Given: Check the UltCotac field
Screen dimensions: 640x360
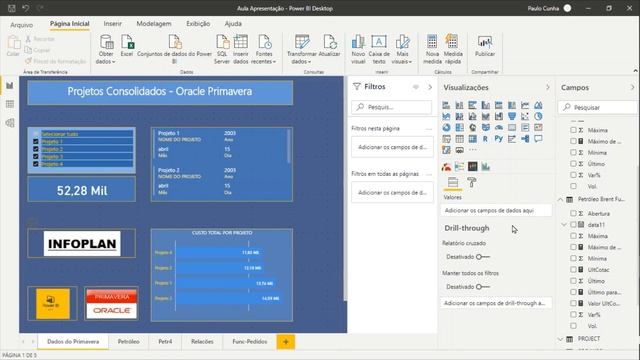Looking at the screenshot, I should coord(573,269).
